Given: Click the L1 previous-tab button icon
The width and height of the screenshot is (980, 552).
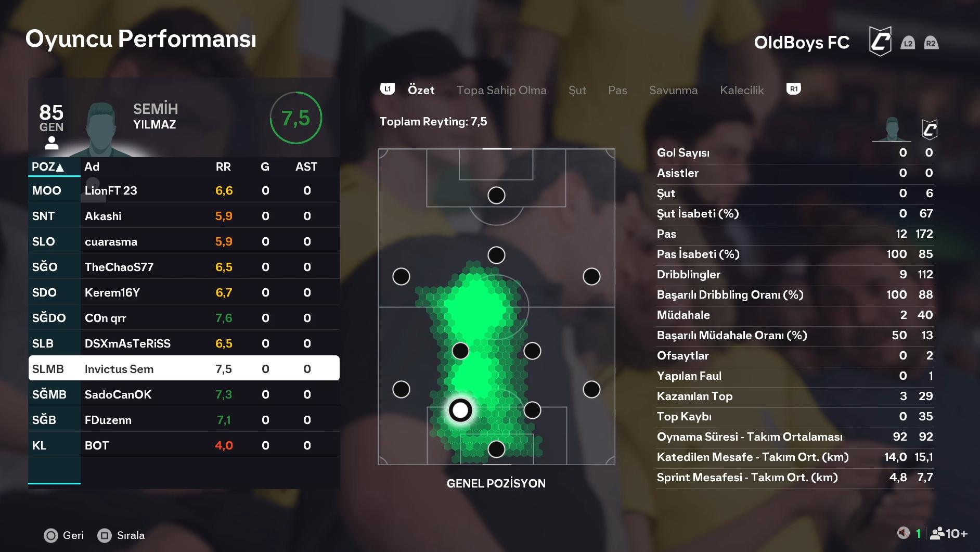Looking at the screenshot, I should 388,89.
